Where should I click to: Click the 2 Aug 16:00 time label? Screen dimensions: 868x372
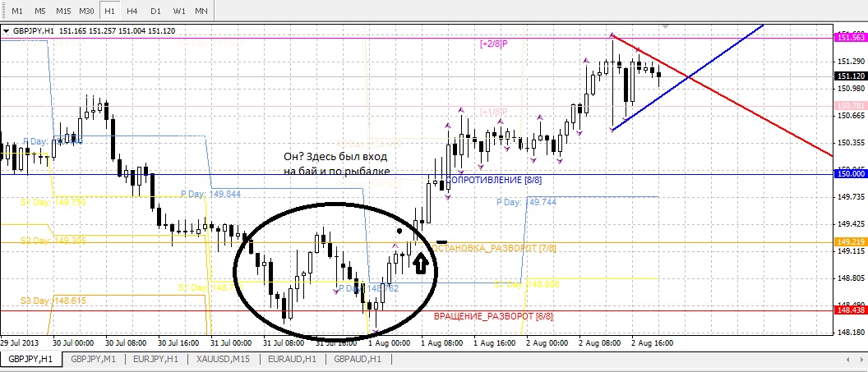pos(652,342)
